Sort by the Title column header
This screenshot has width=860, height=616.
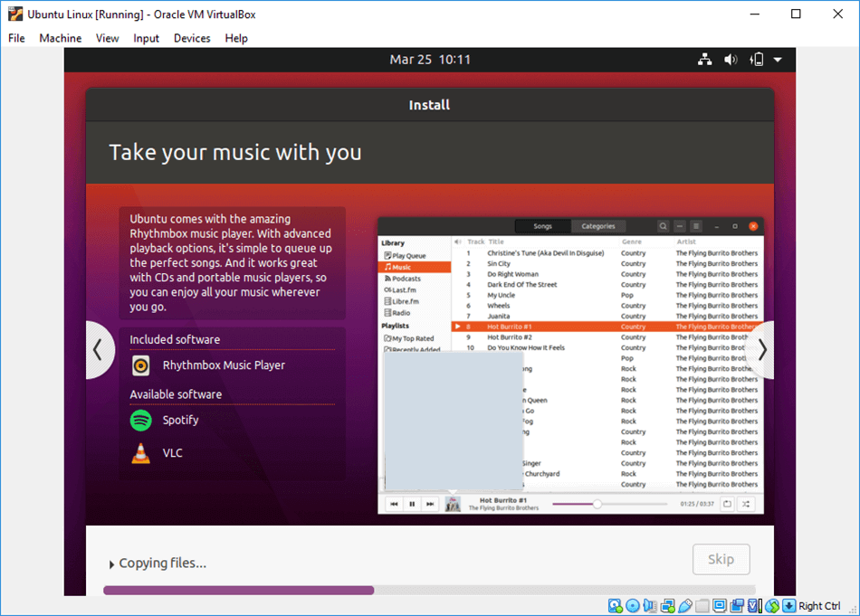496,242
